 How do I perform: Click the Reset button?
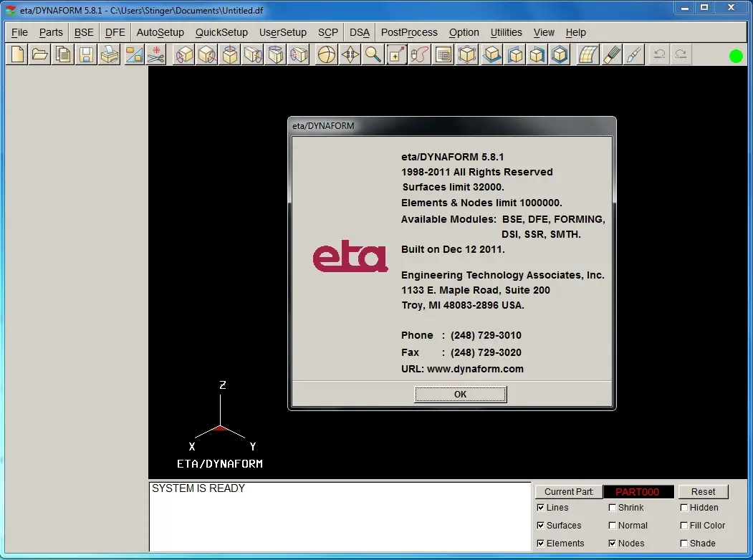pyautogui.click(x=703, y=492)
